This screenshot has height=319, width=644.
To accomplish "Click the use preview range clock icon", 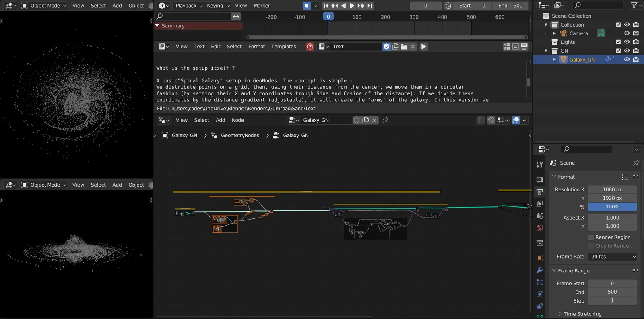I will coord(448,6).
